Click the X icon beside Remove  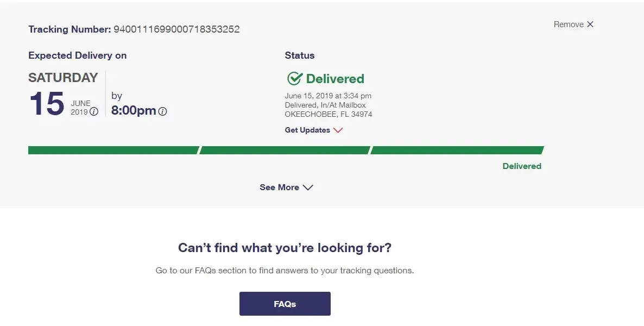[590, 24]
